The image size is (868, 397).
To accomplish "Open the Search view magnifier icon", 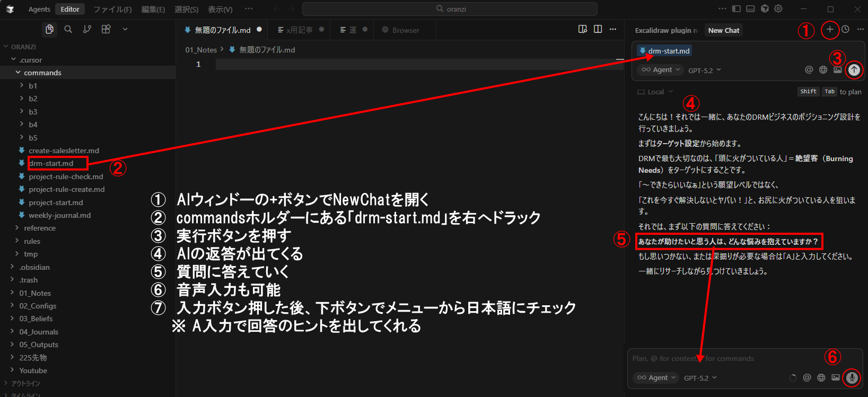I will pyautogui.click(x=68, y=30).
